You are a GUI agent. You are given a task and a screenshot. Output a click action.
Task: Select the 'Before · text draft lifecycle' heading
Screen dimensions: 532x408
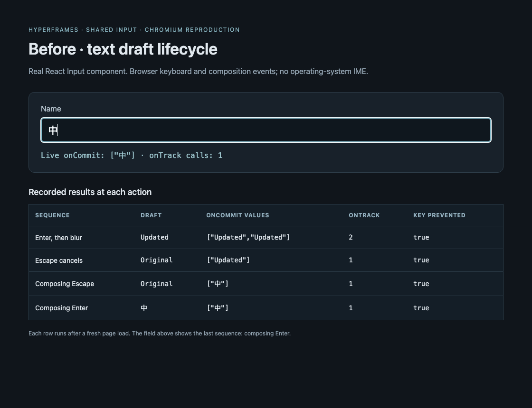coord(123,49)
